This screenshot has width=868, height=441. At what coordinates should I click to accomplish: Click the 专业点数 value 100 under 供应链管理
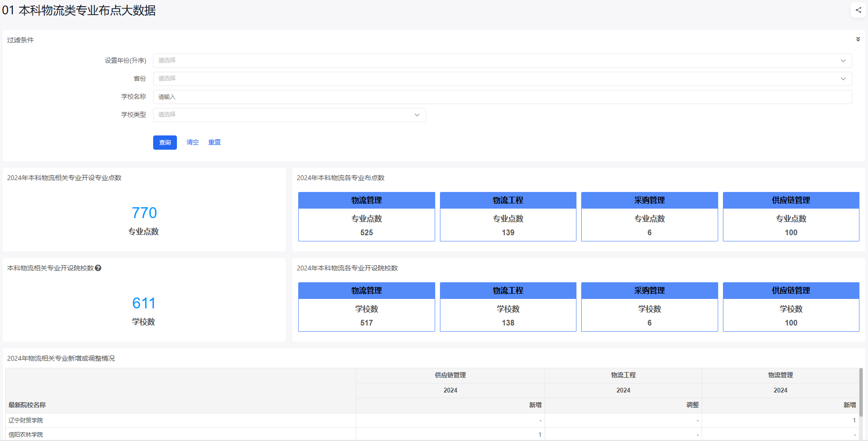pos(791,233)
